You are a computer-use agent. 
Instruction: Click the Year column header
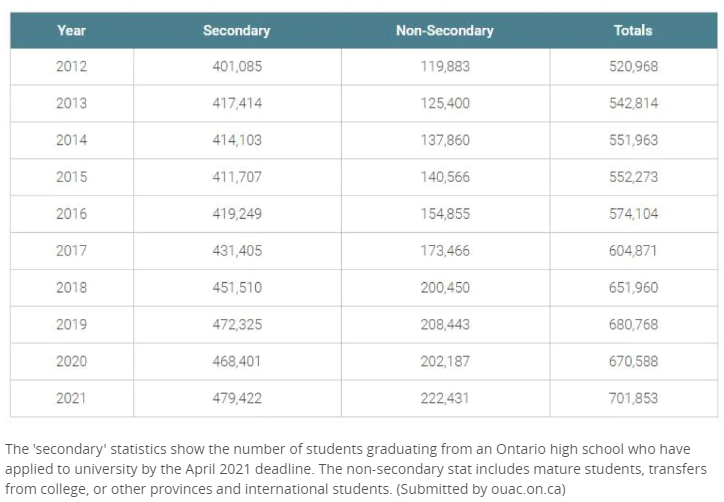point(72,30)
